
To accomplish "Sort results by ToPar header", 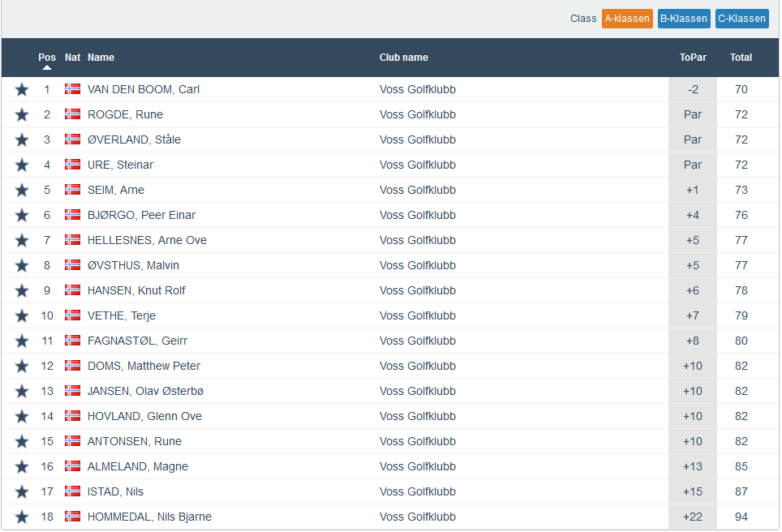I will click(692, 58).
